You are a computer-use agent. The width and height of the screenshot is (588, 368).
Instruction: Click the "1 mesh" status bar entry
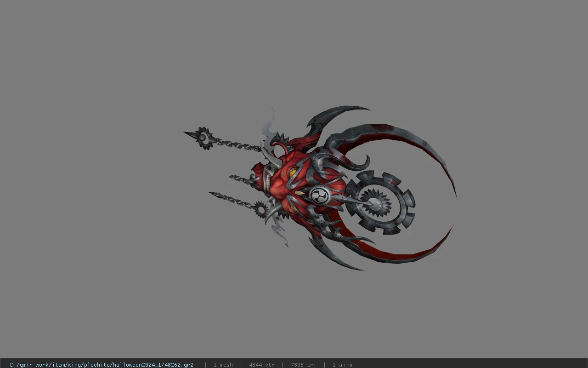[x=223, y=365]
